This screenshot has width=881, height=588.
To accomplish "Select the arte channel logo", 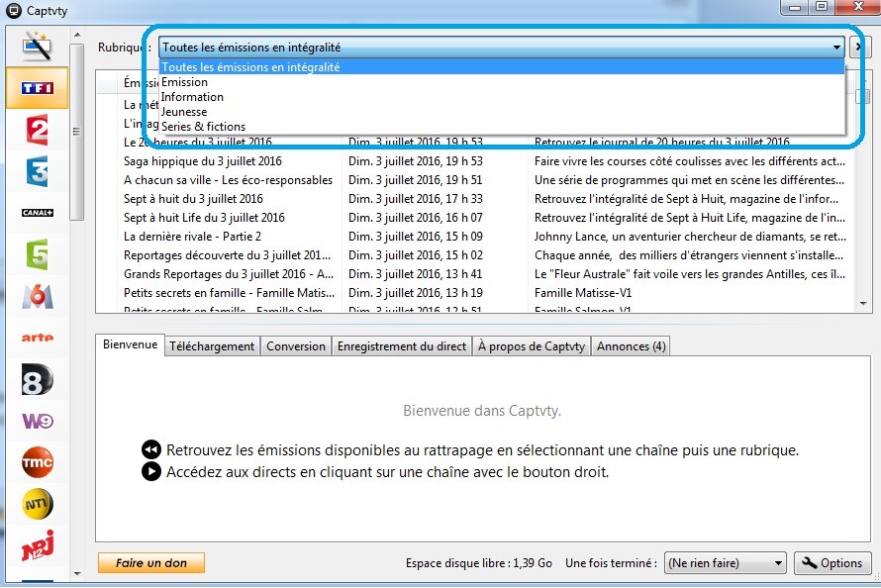I will tap(37, 338).
